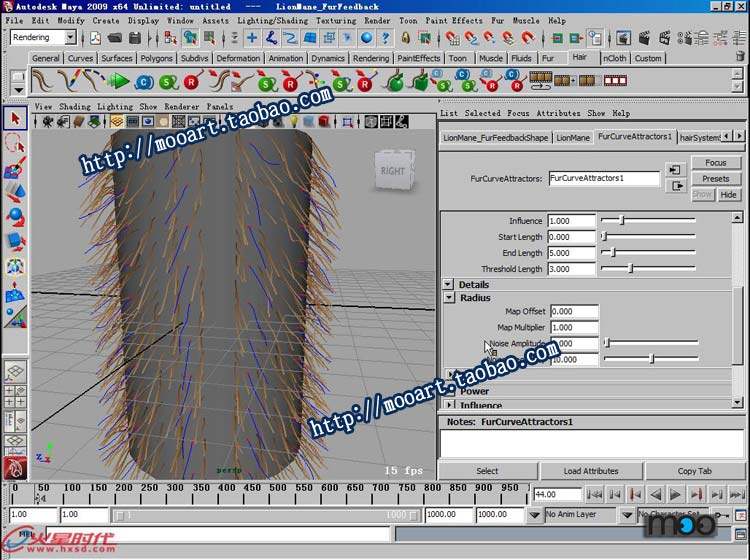This screenshot has height=560, width=750.
Task: Click the Copy Tab button
Action: [695, 471]
